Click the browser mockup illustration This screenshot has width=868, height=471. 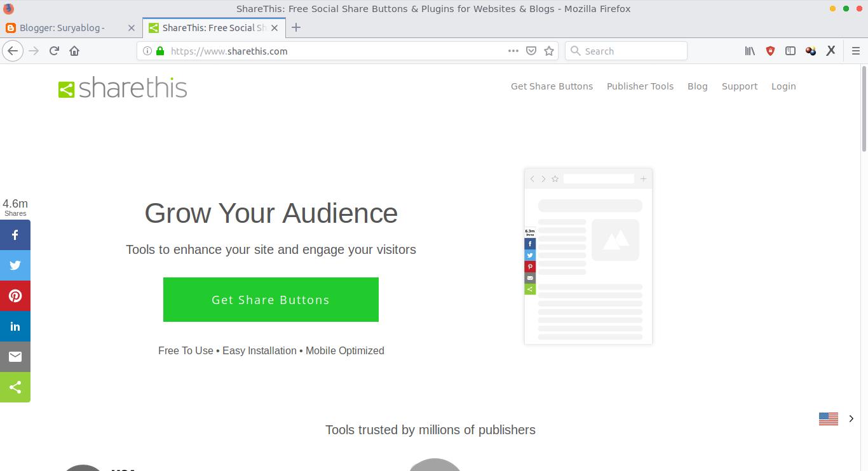pos(588,256)
